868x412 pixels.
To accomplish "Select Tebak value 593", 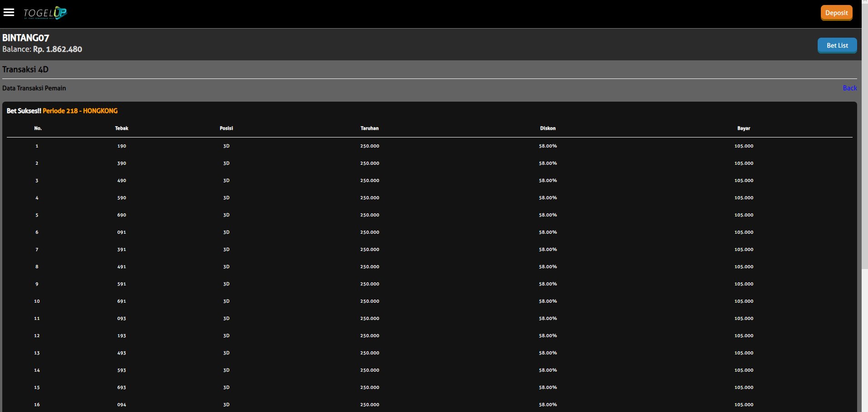I will click(122, 370).
